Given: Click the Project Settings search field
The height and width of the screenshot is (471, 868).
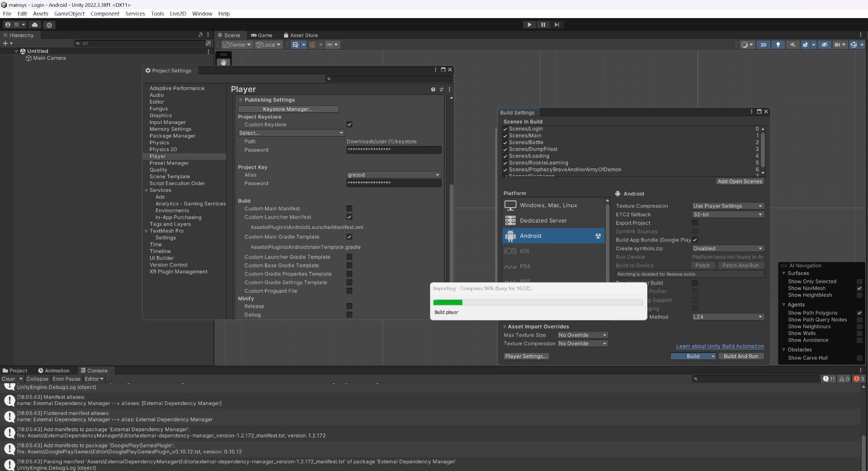Looking at the screenshot, I should pos(389,79).
